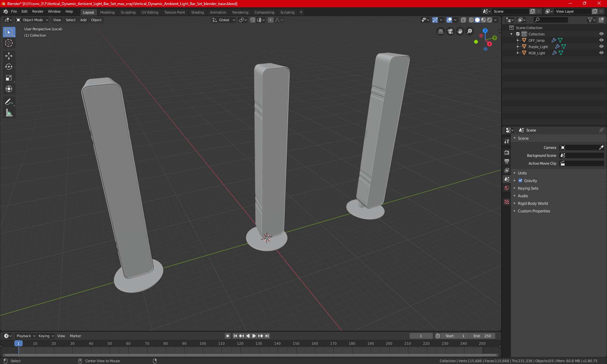Switch to the Modeling workspace tab
The width and height of the screenshot is (607, 364).
107,12
